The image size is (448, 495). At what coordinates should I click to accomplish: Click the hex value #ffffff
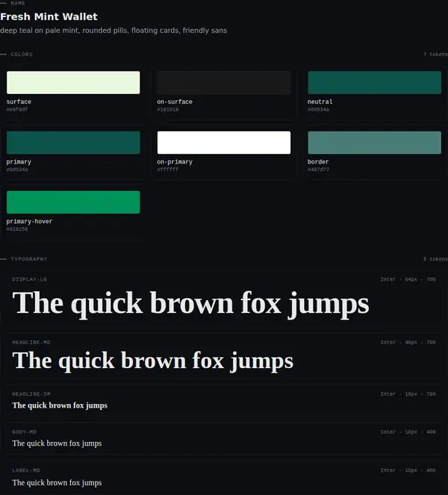tap(168, 169)
